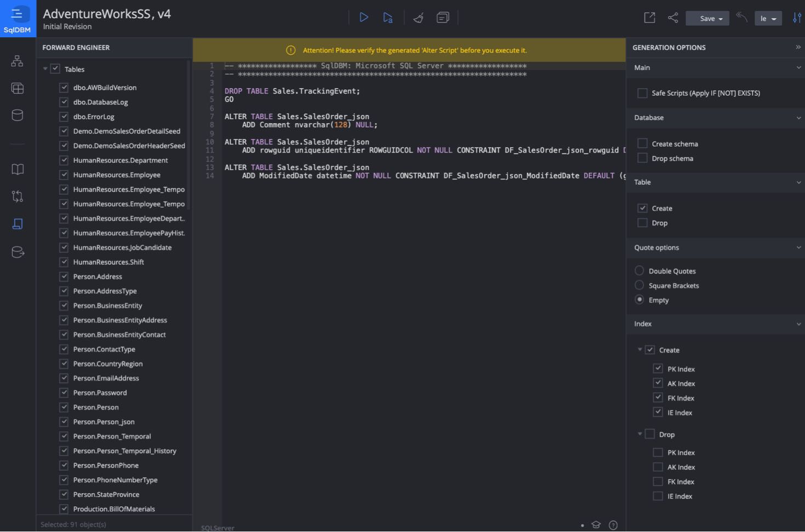Uncheck the Index Create group checkbox
The image size is (805, 532).
click(650, 350)
